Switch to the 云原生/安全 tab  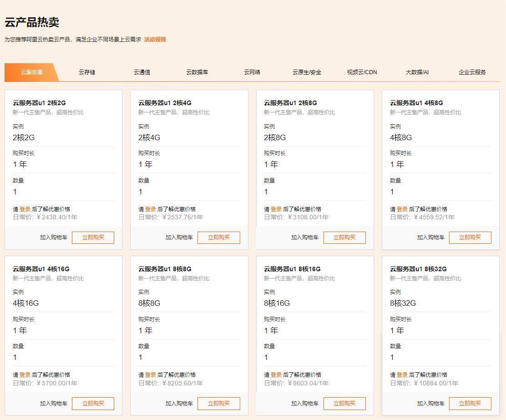point(307,72)
